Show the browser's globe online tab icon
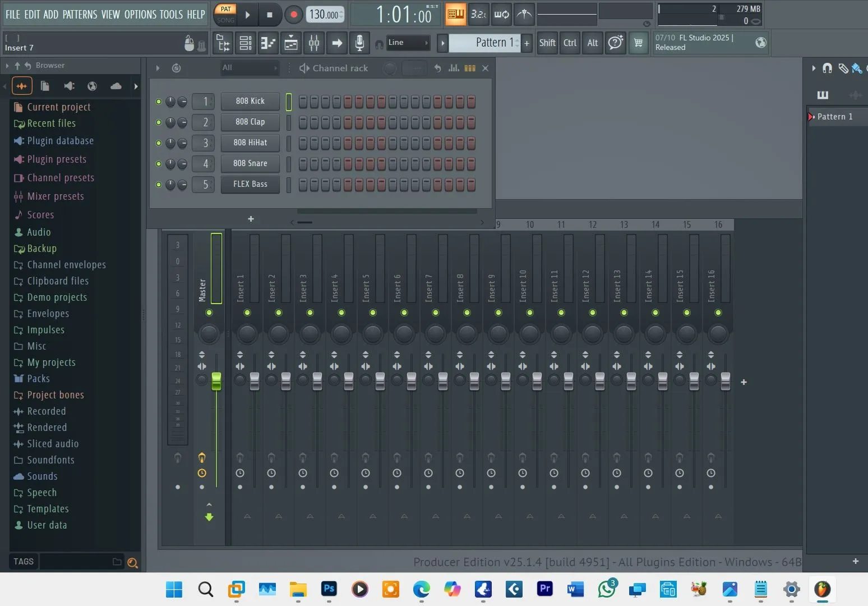 point(92,86)
